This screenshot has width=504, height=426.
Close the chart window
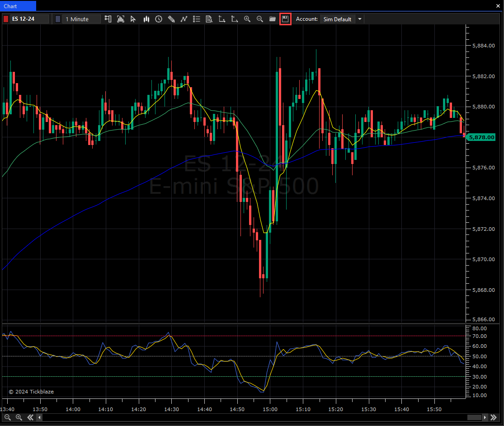(x=498, y=6)
